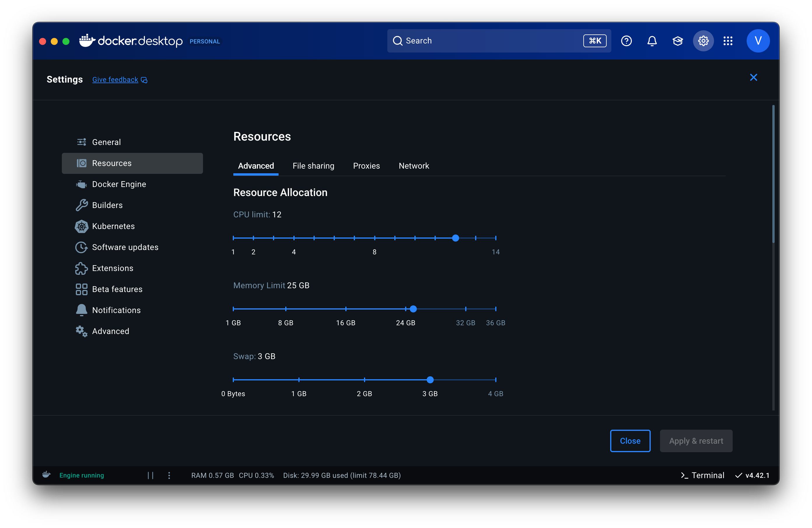This screenshot has width=812, height=528.
Task: Open the engine three-dot menu
Action: click(x=169, y=475)
